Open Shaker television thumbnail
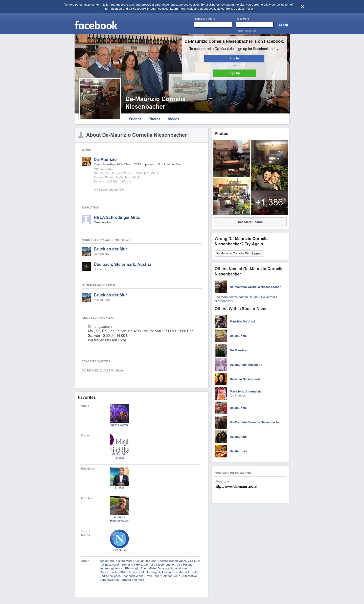Screen dimensions: 364x604 point(119,476)
